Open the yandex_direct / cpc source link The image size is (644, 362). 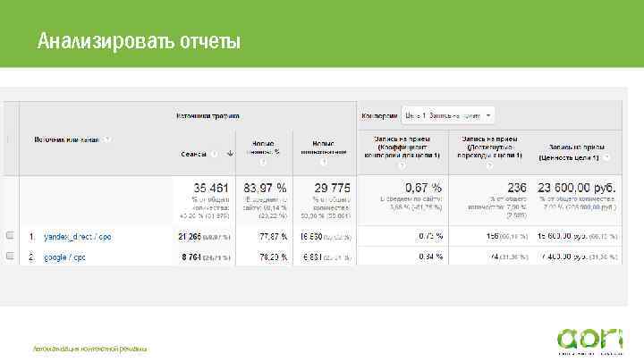click(77, 237)
